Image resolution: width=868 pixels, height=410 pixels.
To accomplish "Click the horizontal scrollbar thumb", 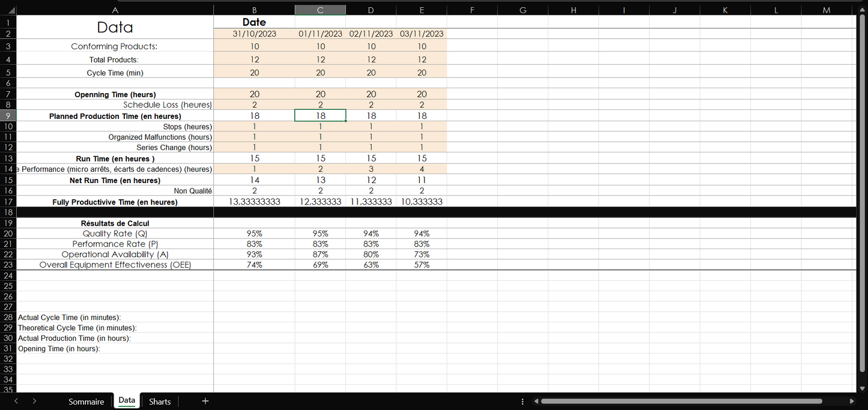I will tap(691, 401).
